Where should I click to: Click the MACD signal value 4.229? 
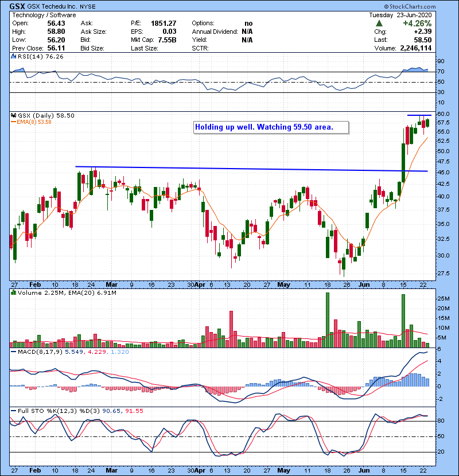[x=97, y=352]
